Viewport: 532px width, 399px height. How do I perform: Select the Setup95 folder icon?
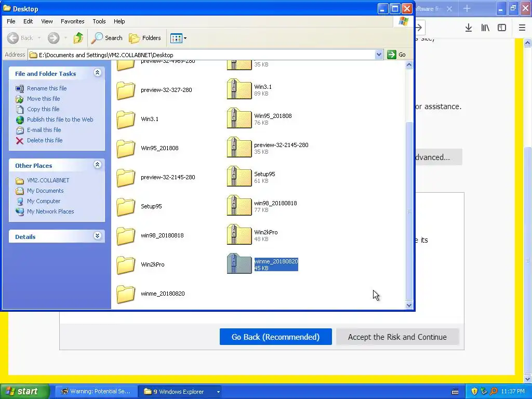(126, 207)
